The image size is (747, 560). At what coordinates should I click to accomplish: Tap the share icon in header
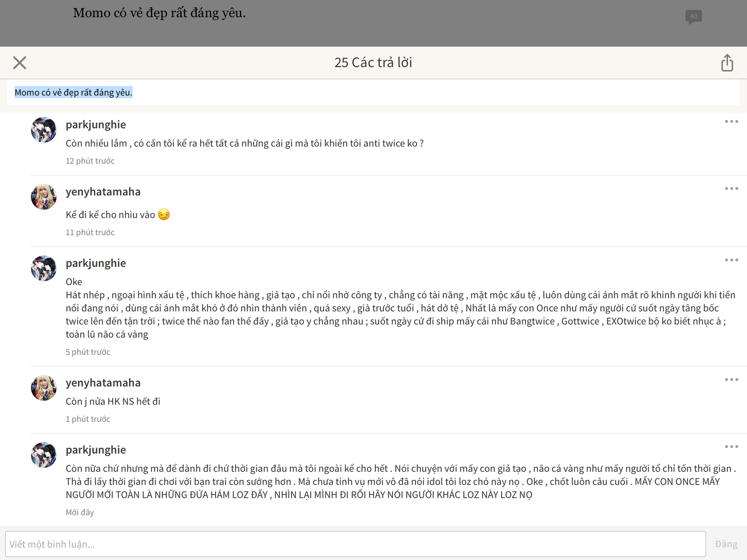[x=727, y=63]
